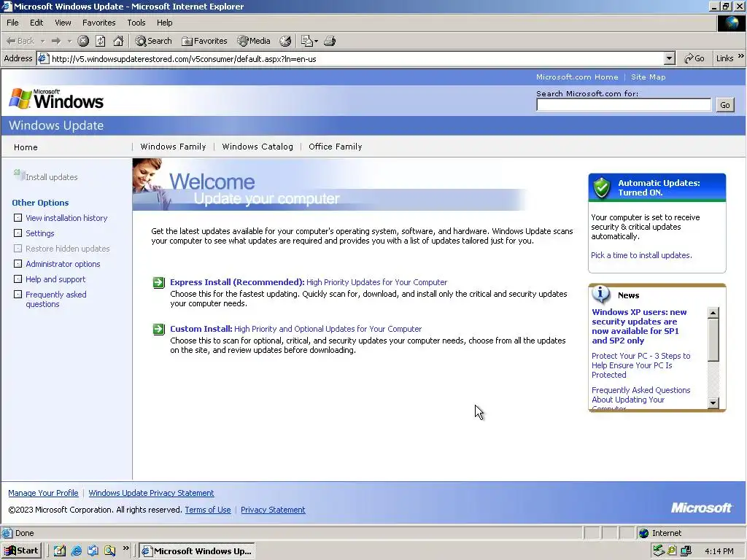
Task: Click the Automatic Updates green shield icon
Action: click(x=602, y=187)
